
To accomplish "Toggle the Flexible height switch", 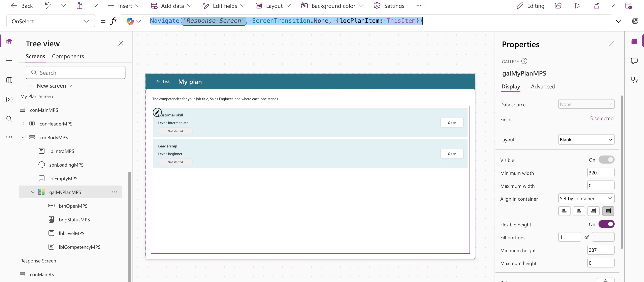I will (x=606, y=224).
